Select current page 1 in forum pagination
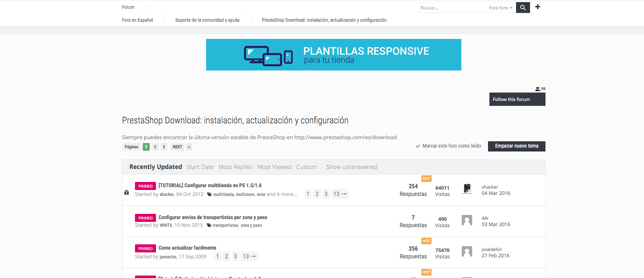This screenshot has width=644, height=278. [x=146, y=147]
